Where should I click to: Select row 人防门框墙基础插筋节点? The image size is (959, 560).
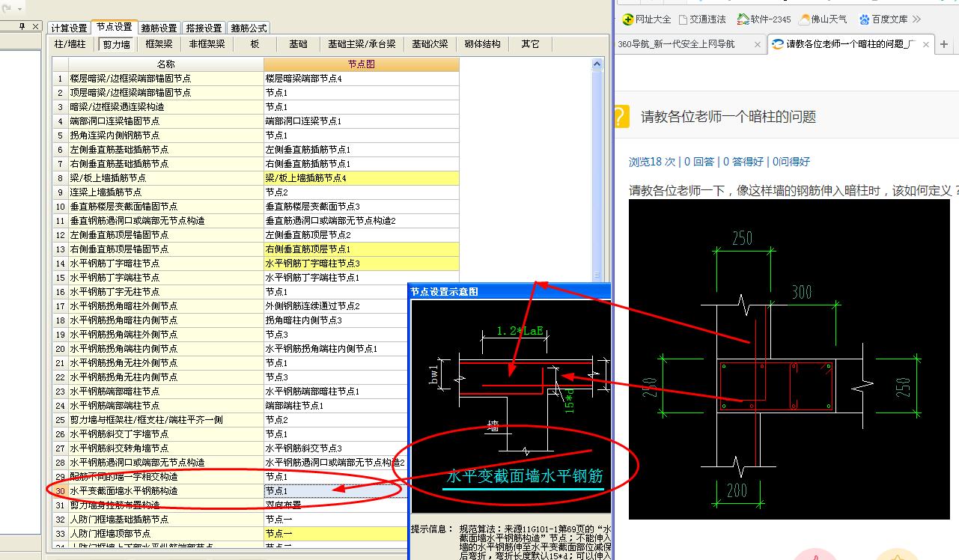coord(165,520)
